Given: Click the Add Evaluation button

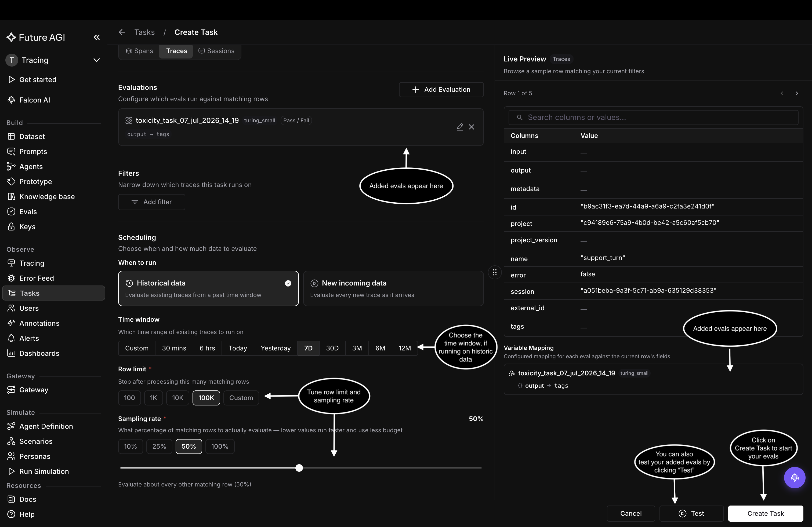Looking at the screenshot, I should [x=441, y=90].
